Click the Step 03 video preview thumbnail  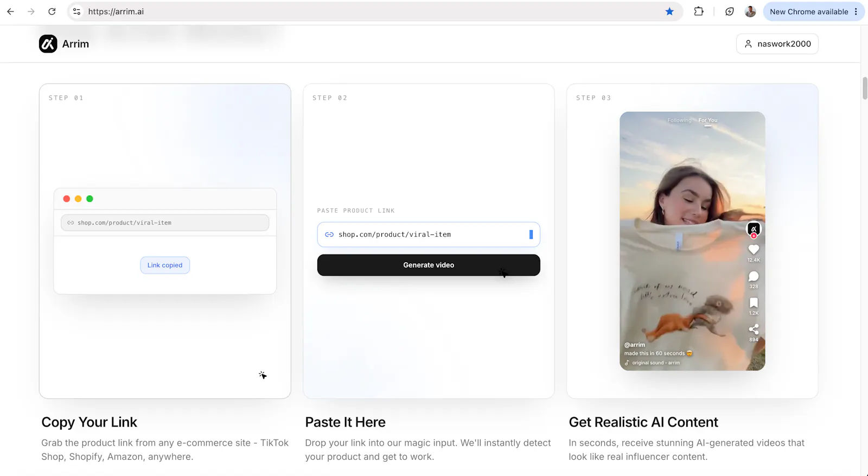tap(692, 241)
